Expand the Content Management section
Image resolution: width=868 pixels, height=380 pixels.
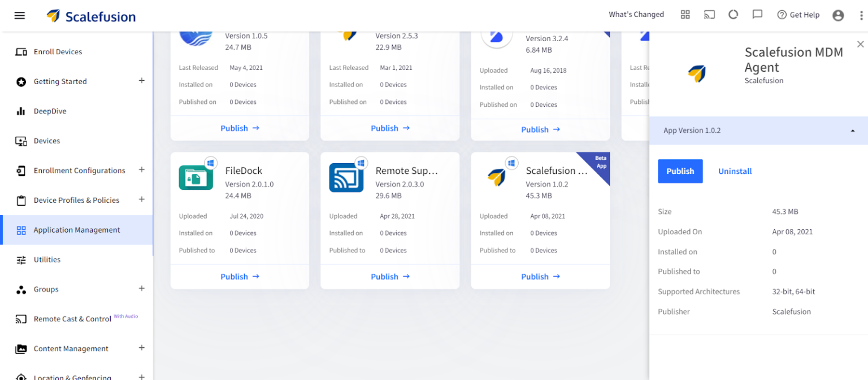coord(142,348)
